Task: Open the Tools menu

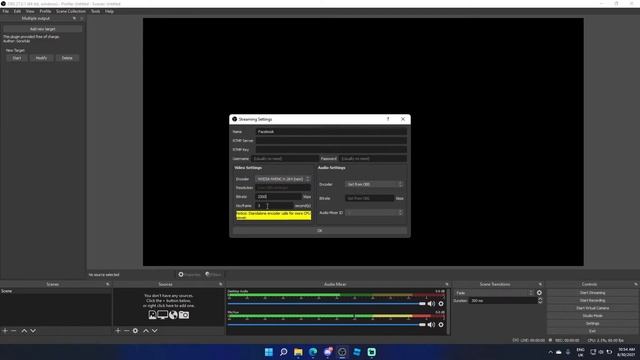Action: (96, 11)
